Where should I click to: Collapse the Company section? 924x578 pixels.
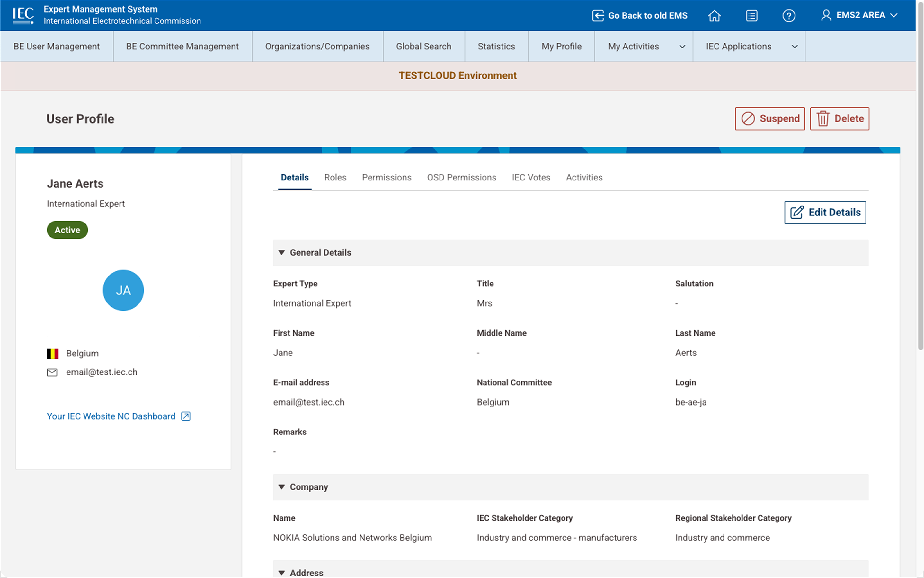(x=281, y=487)
